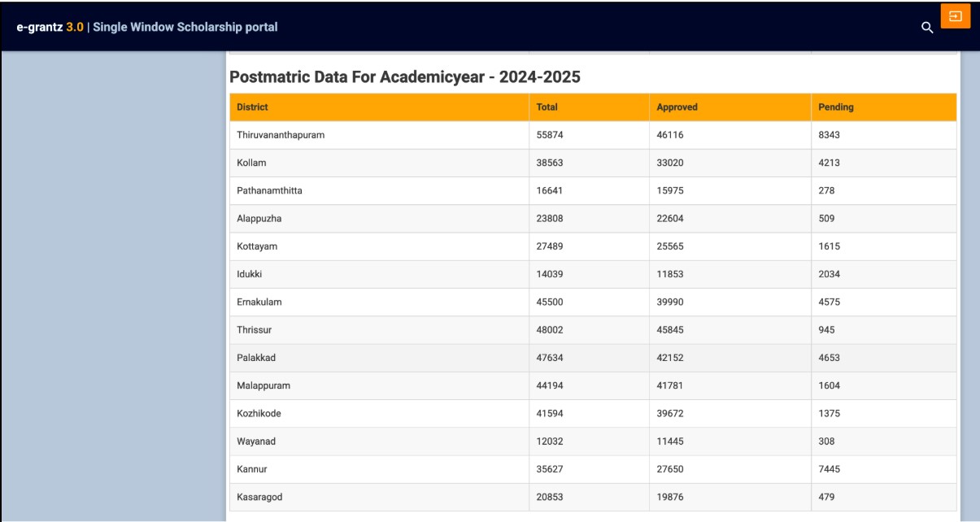Click the Total column header
The height and width of the screenshot is (522, 980).
pos(590,107)
